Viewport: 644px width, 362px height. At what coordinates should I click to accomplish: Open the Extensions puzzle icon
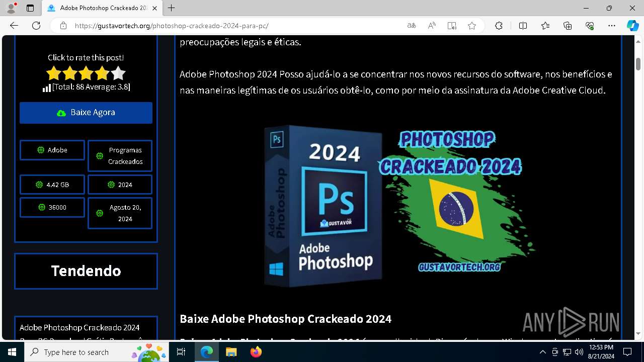click(x=499, y=26)
